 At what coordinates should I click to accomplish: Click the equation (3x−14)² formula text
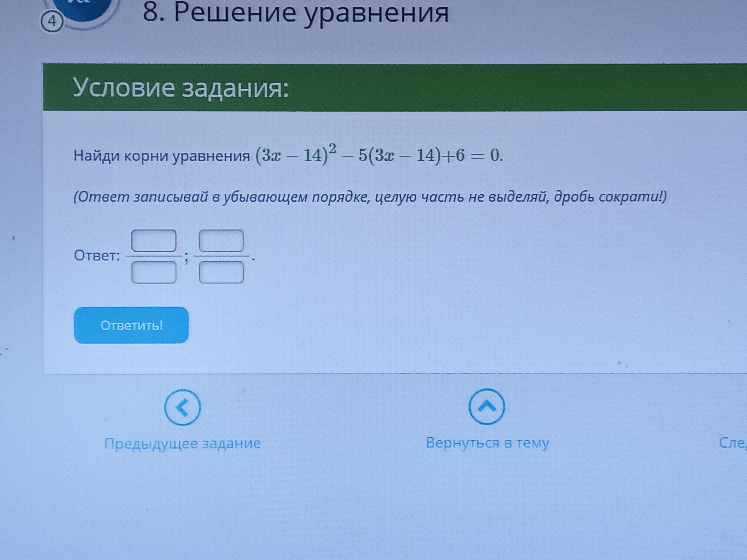coord(378,155)
